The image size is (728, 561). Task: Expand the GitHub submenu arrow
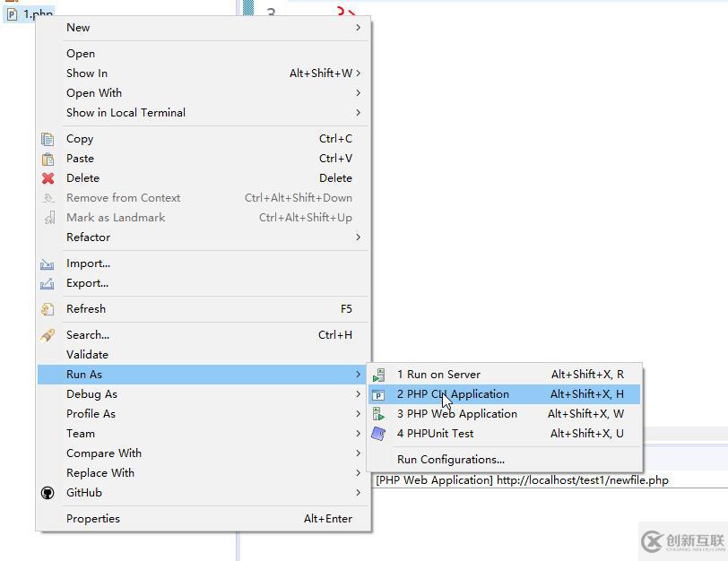tap(358, 493)
